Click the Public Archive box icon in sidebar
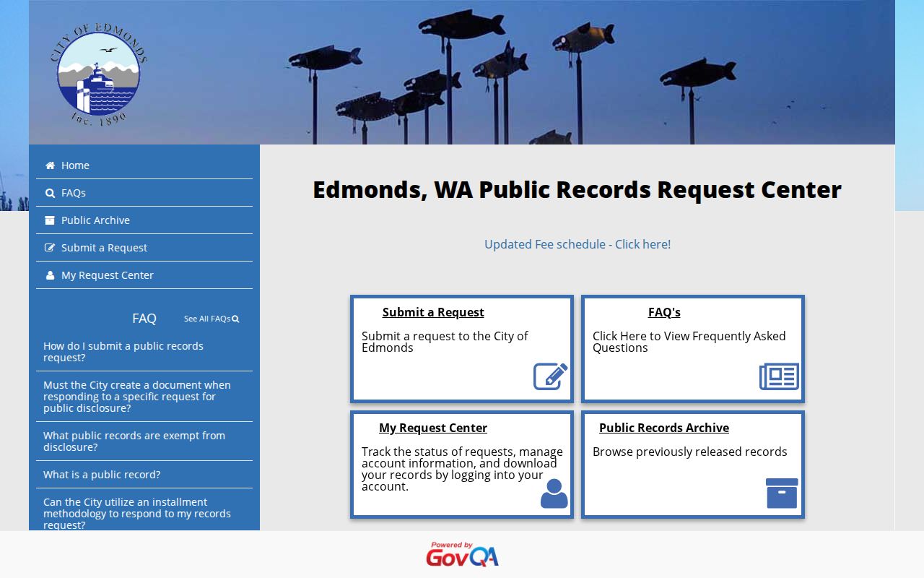This screenshot has width=924, height=578. pos(50,220)
